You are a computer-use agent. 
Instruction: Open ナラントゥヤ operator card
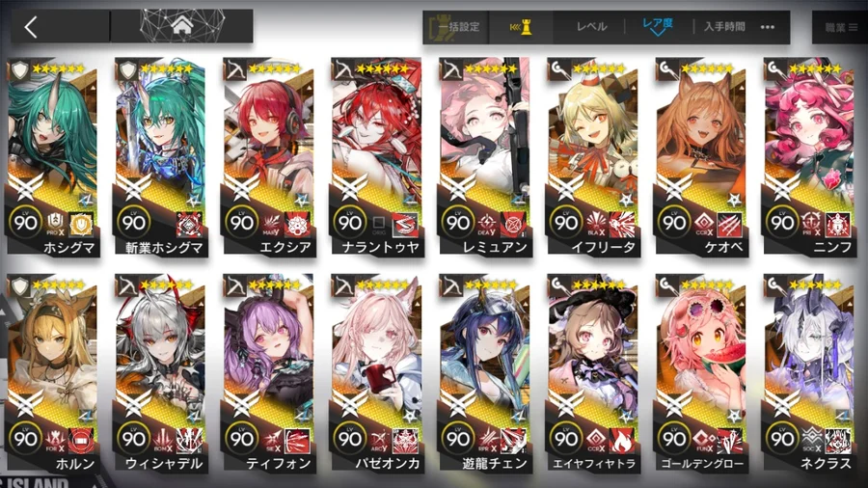click(x=377, y=158)
